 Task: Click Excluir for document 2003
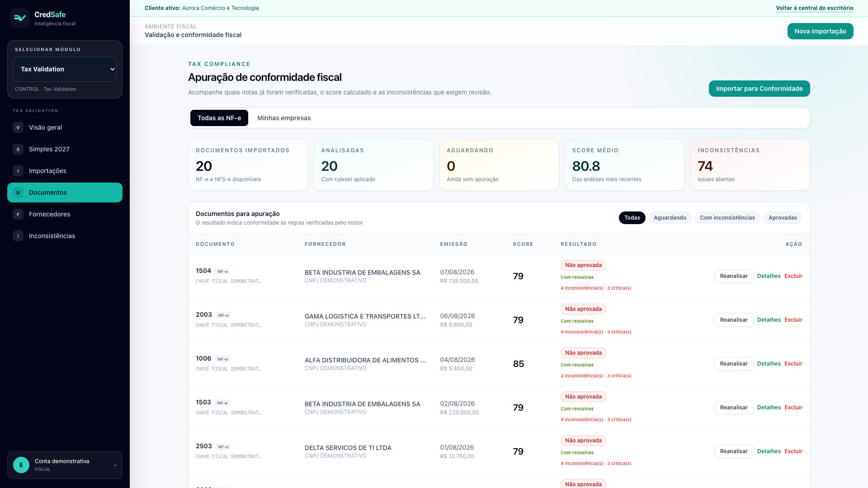tap(793, 320)
